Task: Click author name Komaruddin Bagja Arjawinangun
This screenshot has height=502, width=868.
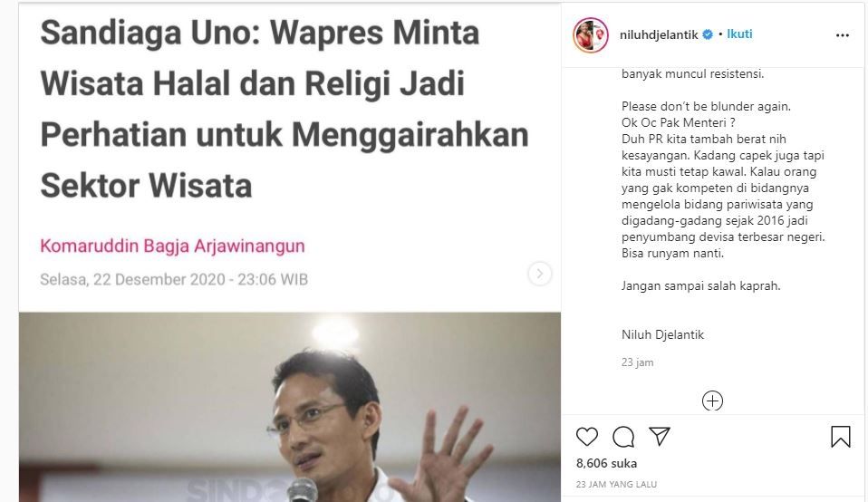Action: click(172, 246)
